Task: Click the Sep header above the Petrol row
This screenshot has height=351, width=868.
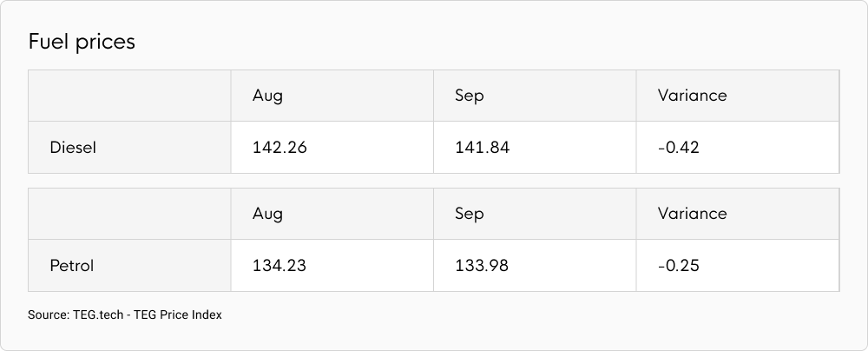Action: [x=470, y=214]
